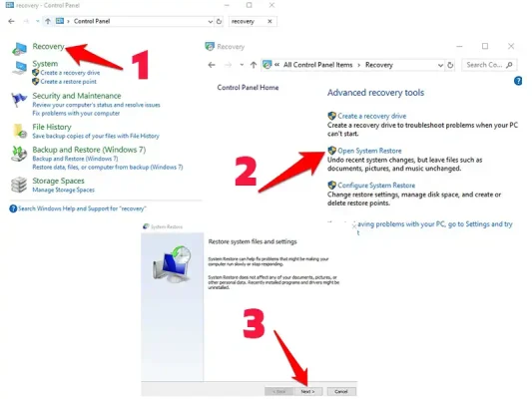Maximize the Recovery window
This screenshot has height=399, width=532.
click(x=485, y=46)
